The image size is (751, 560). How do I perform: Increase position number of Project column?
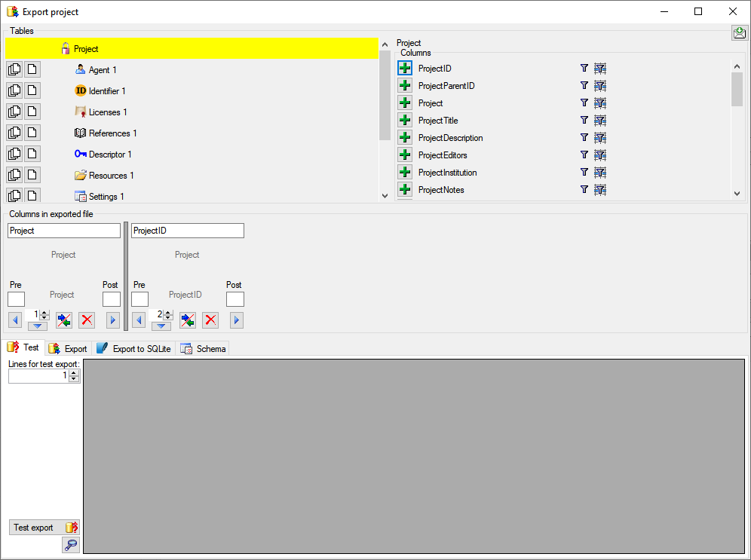(44, 313)
